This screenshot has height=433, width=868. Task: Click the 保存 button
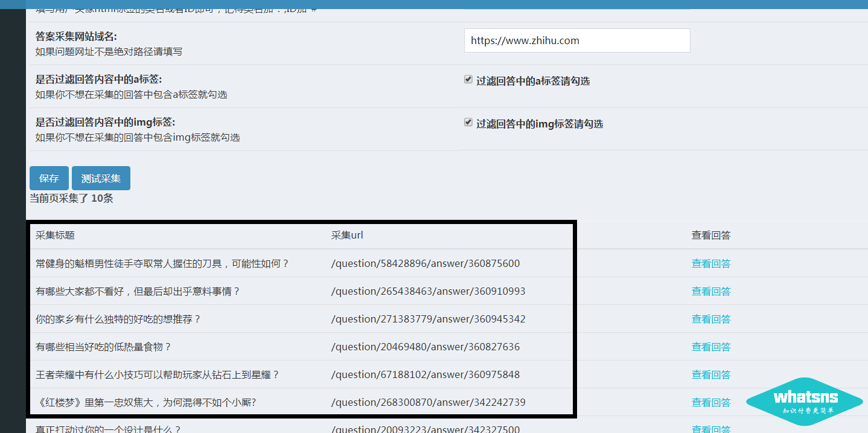pos(49,178)
